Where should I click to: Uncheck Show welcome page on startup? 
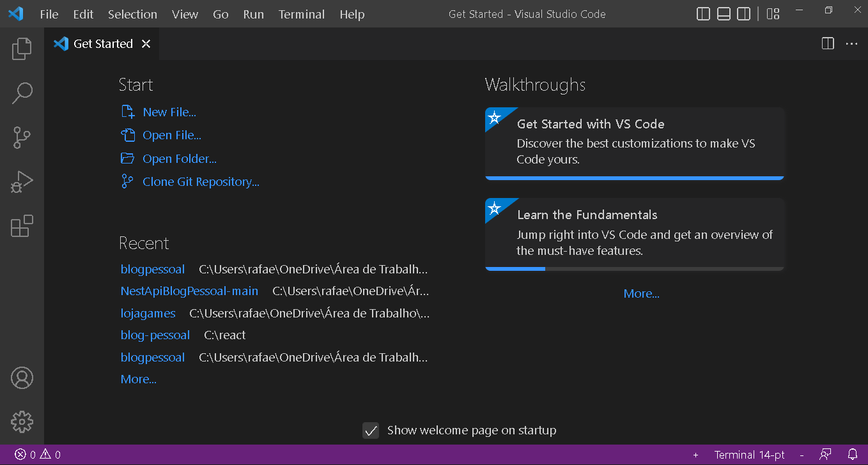[x=371, y=431]
